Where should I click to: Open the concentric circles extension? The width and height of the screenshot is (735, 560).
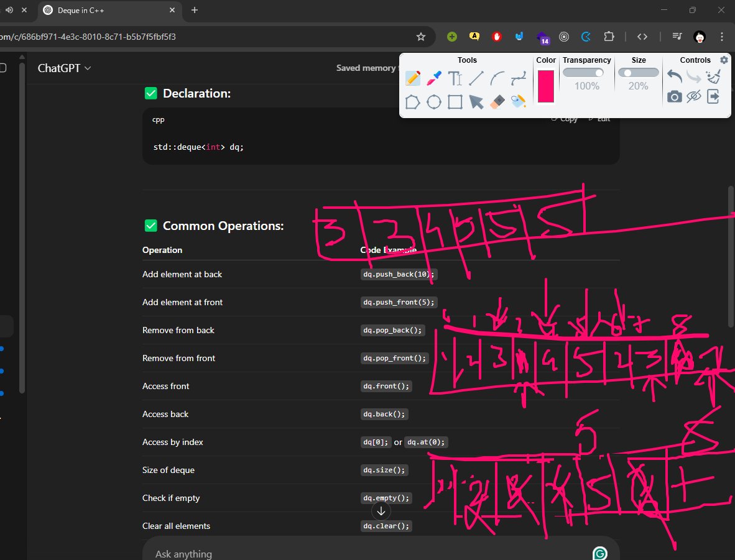click(x=564, y=37)
